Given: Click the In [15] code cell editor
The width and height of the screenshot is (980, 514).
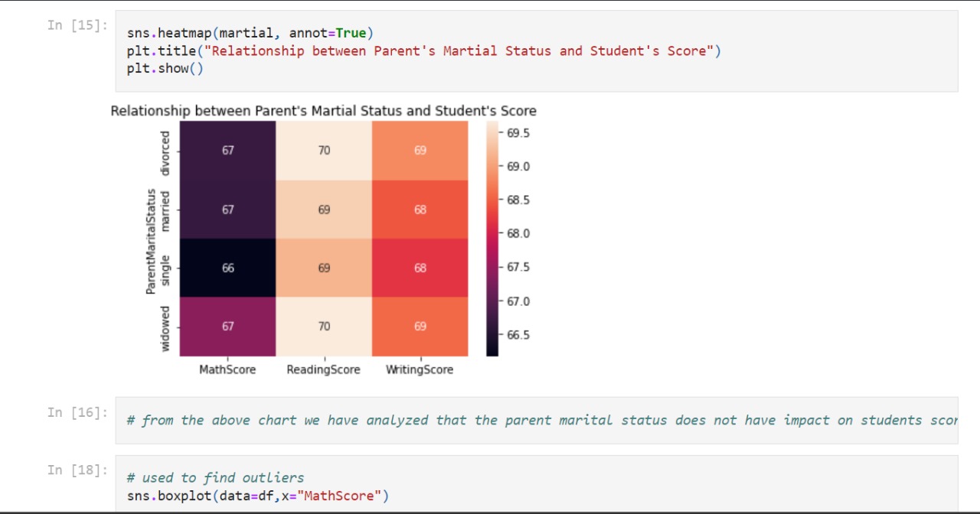Looking at the screenshot, I should point(537,51).
